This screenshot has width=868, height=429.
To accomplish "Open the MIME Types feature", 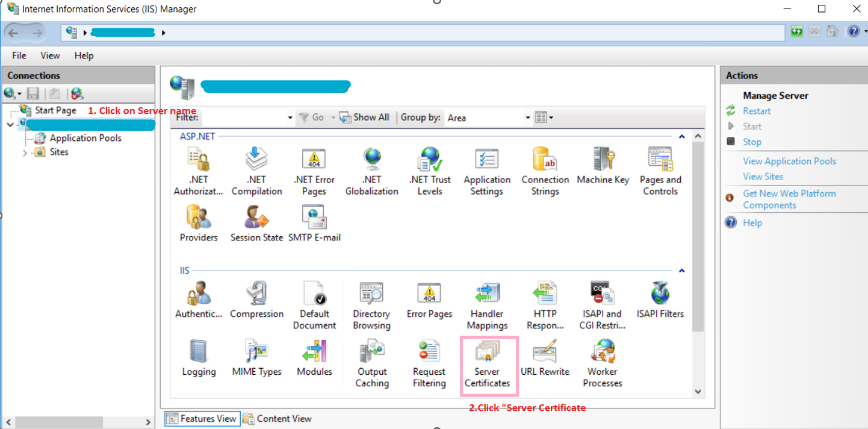I will [256, 360].
